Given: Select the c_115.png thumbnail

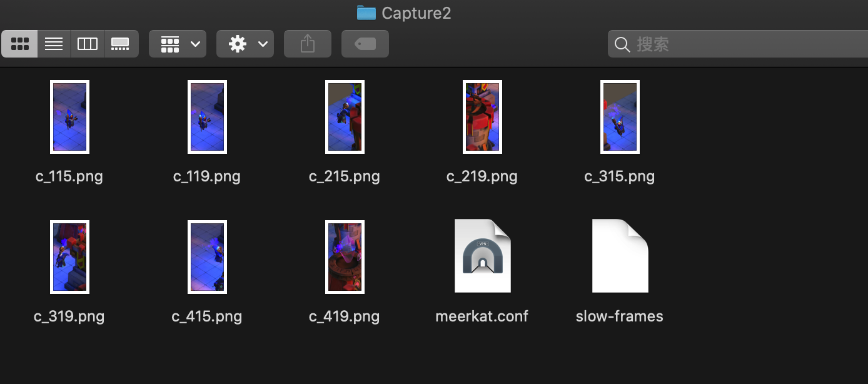Looking at the screenshot, I should click(x=69, y=117).
